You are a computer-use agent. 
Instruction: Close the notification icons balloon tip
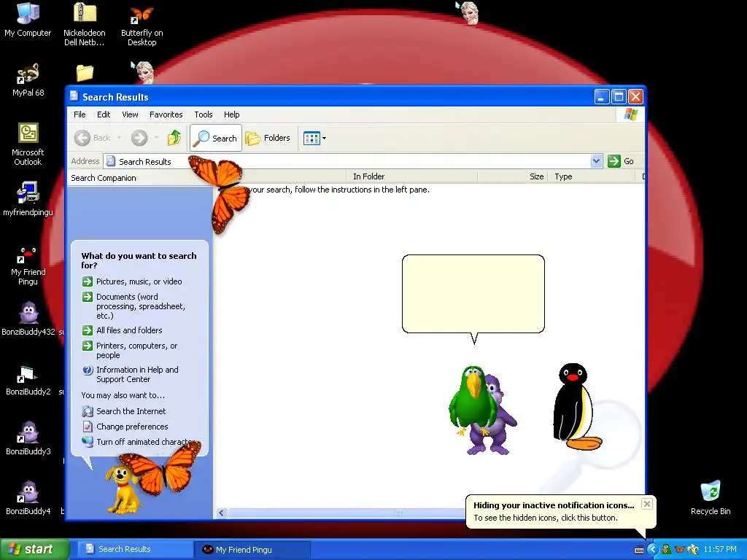[646, 504]
